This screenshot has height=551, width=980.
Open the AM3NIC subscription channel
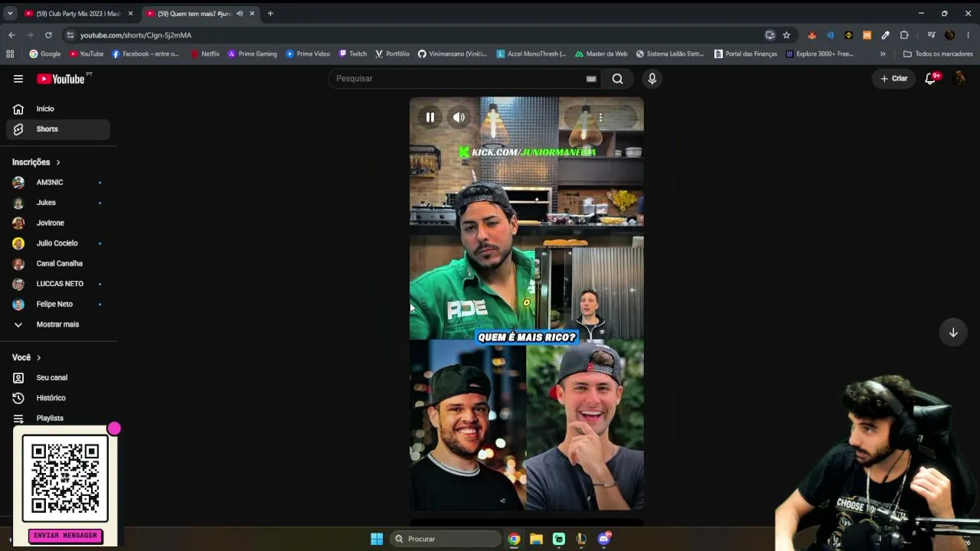[x=58, y=182]
